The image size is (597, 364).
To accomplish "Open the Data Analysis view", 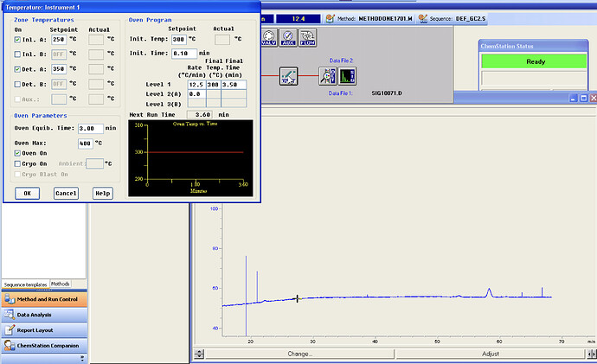I will click(44, 315).
